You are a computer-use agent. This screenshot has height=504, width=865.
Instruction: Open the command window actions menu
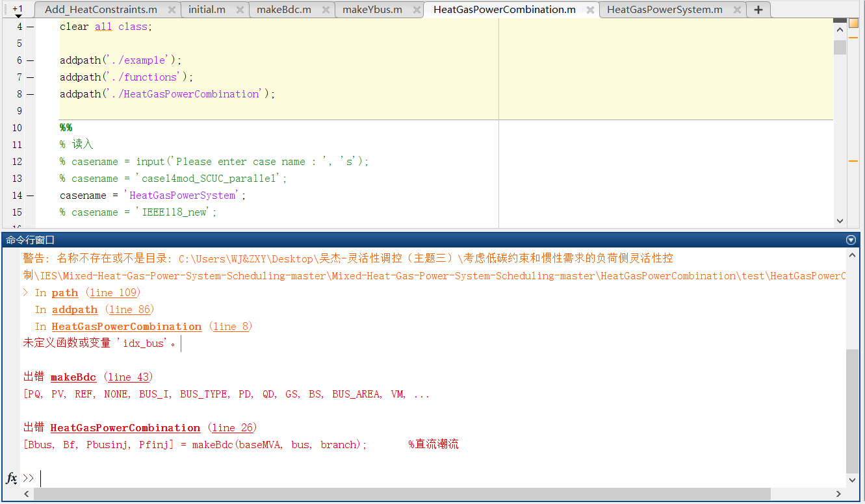pos(851,240)
